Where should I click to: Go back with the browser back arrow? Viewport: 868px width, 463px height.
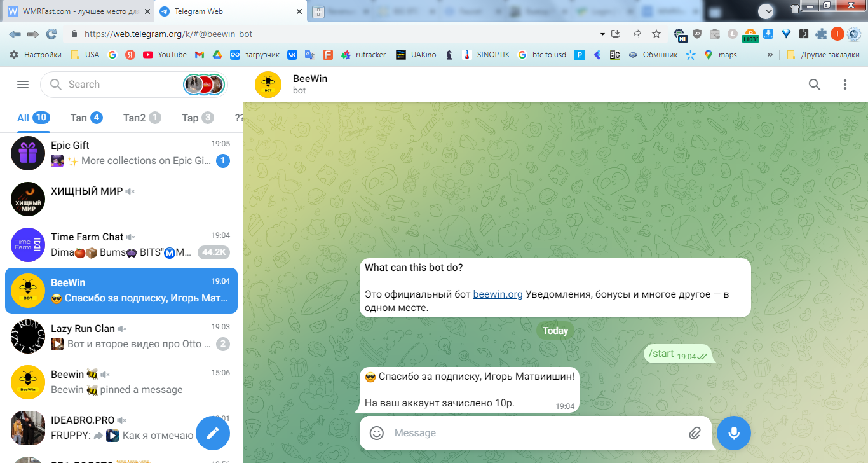click(15, 34)
